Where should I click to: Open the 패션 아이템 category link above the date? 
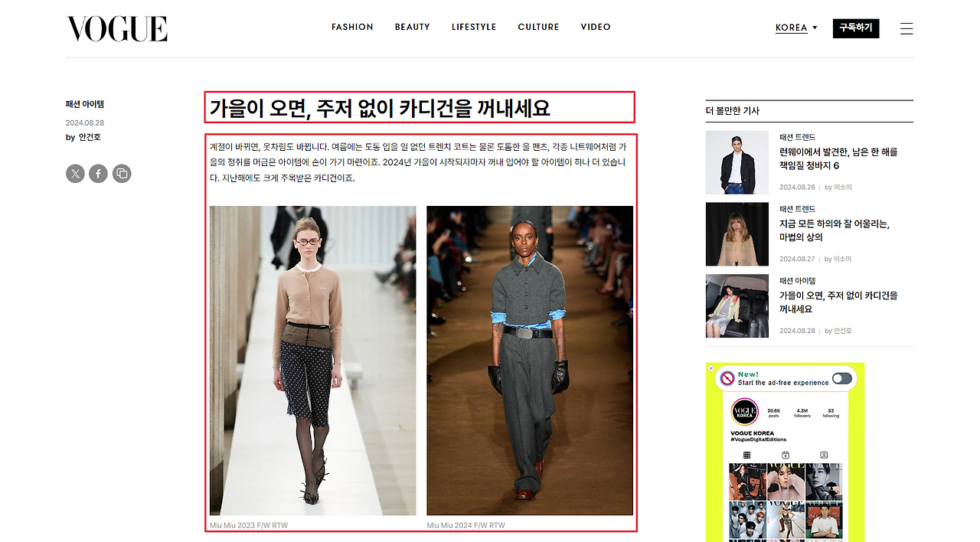pyautogui.click(x=85, y=104)
